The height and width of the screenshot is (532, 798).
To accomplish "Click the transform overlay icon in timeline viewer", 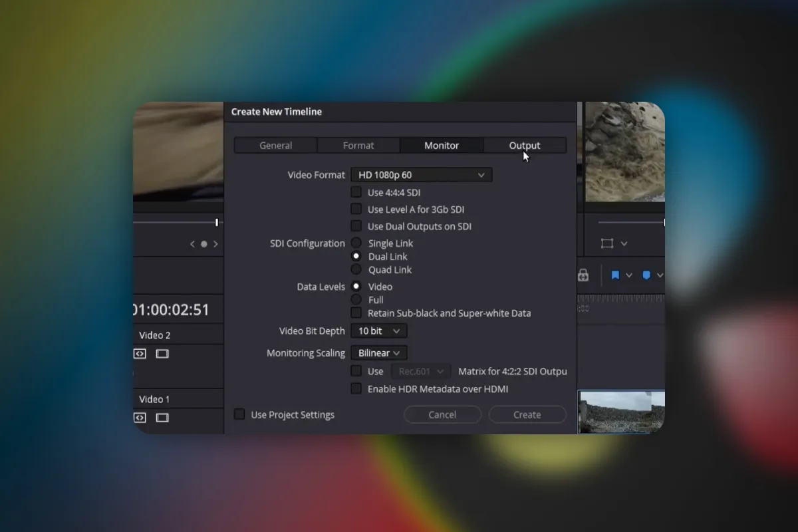I will tap(606, 243).
